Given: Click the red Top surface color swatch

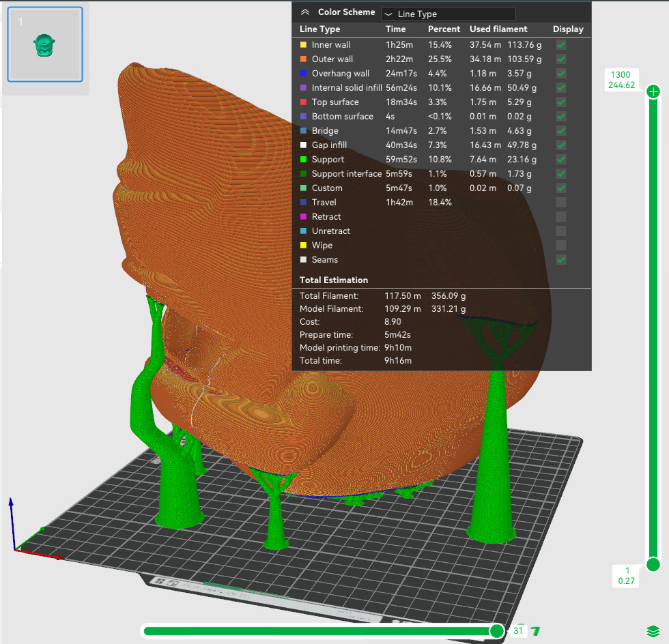Looking at the screenshot, I should [x=303, y=102].
